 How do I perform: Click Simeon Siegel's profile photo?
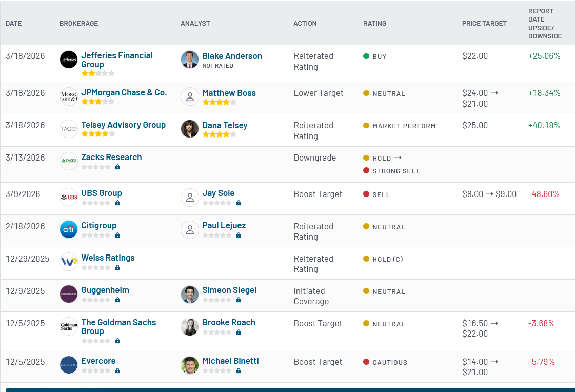[190, 294]
